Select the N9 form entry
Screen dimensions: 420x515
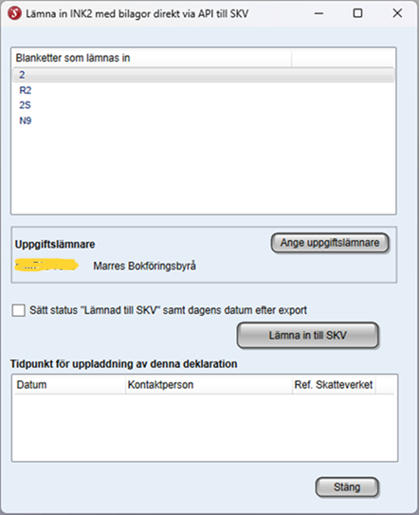click(x=26, y=120)
